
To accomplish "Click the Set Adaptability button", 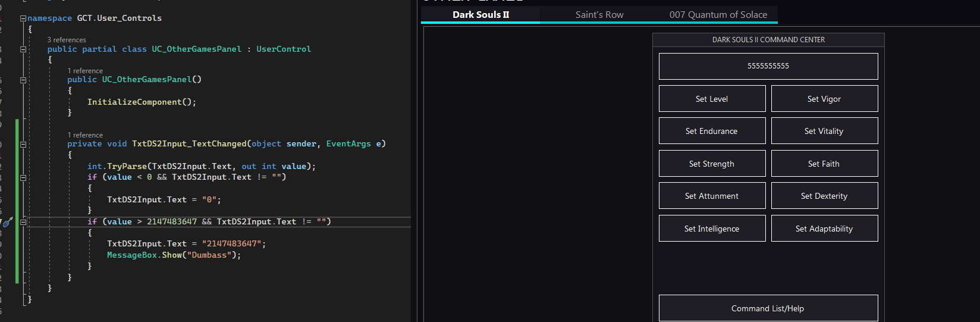I will 824,229.
